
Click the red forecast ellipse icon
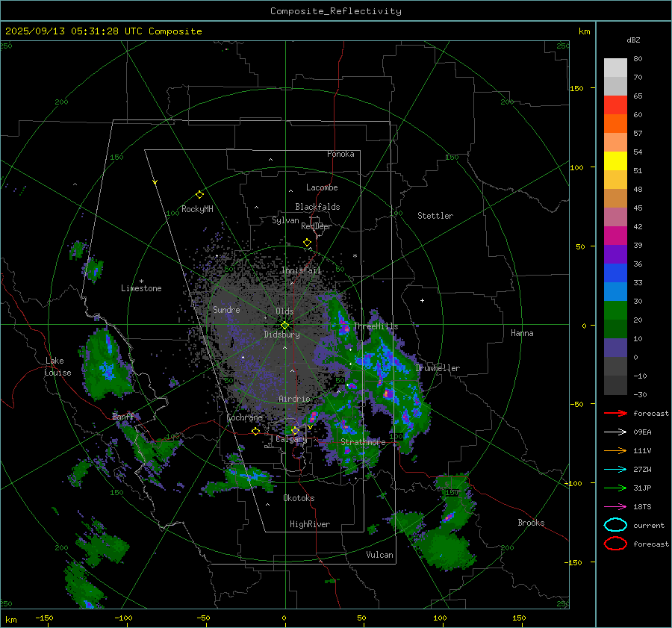tap(615, 544)
